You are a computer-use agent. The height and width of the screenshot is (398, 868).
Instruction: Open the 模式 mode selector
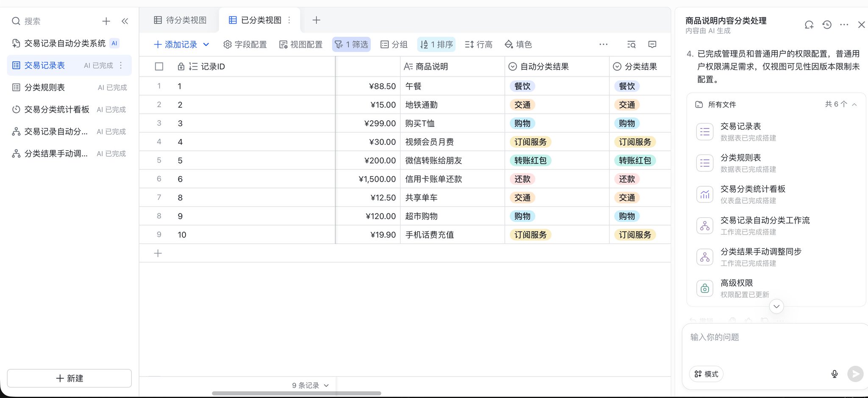click(706, 374)
